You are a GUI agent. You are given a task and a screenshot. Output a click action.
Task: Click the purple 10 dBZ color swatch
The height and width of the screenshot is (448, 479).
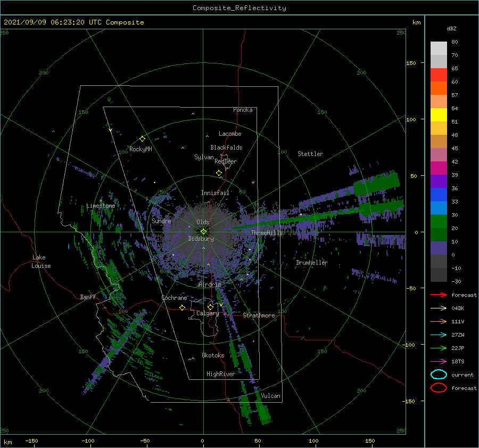pyautogui.click(x=439, y=248)
